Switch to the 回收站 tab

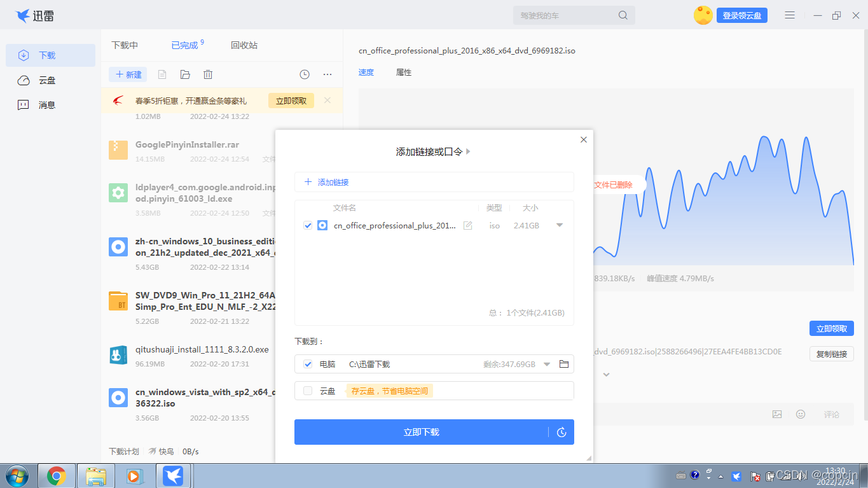[x=244, y=45]
